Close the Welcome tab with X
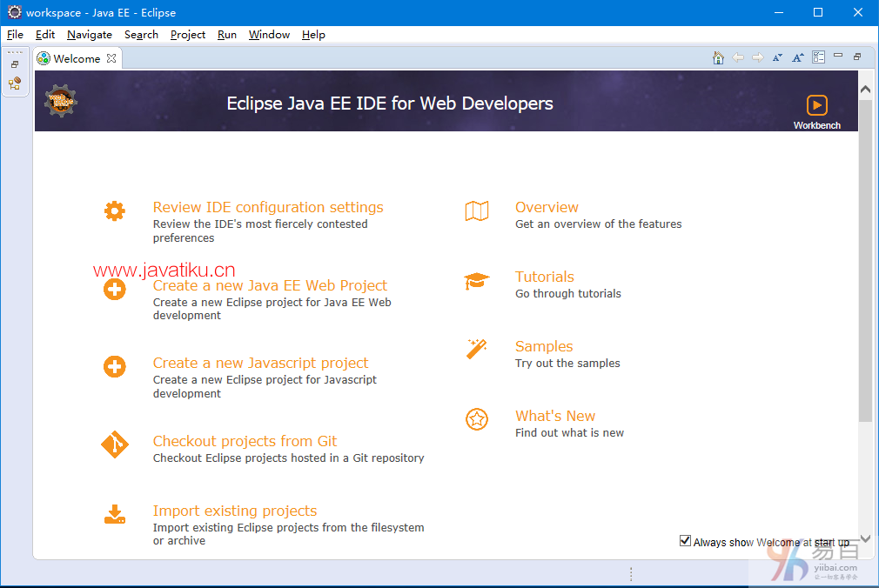879x588 pixels. [111, 58]
